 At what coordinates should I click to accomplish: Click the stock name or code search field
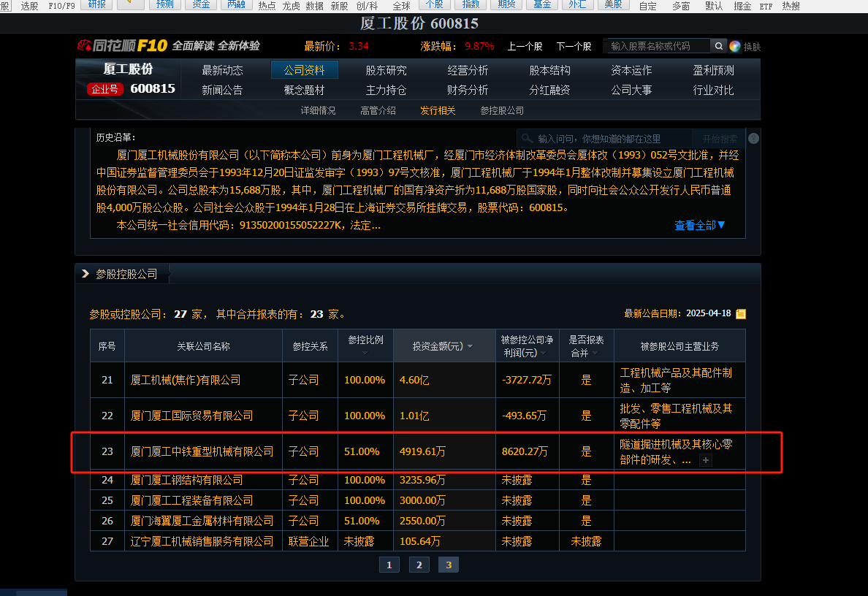coord(659,46)
